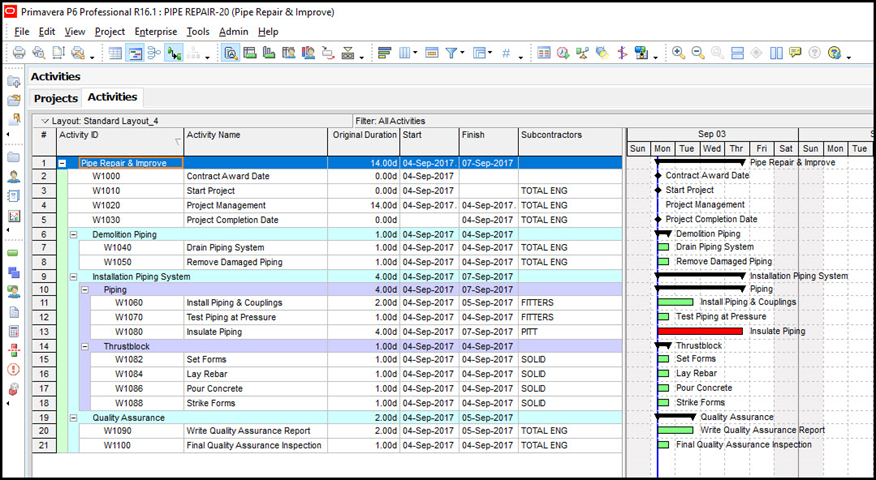Screen dimensions: 876x480
Task: Collapse the Demolition Piping group
Action: pyautogui.click(x=74, y=234)
